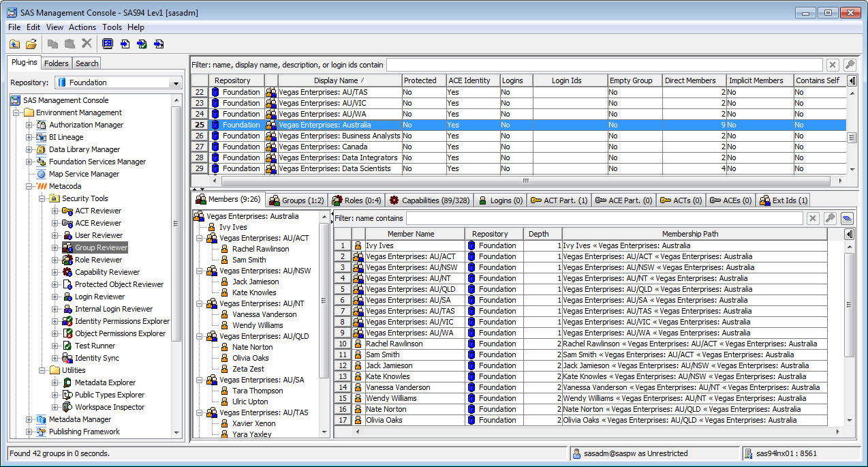
Task: Clear the top filter with the X button
Action: click(x=832, y=65)
